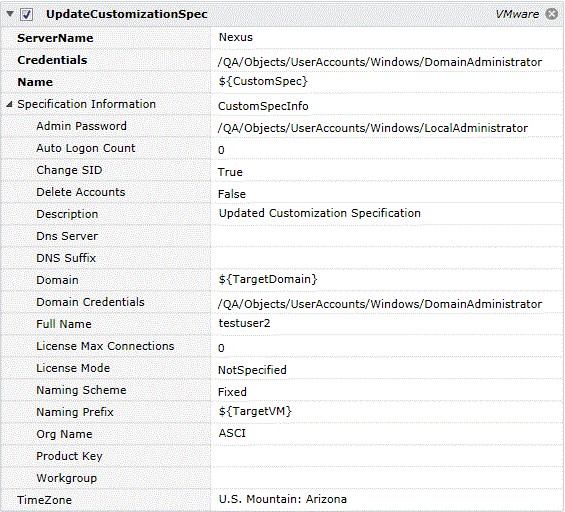The image size is (565, 512).
Task: Edit the Description text field
Action: (387, 214)
